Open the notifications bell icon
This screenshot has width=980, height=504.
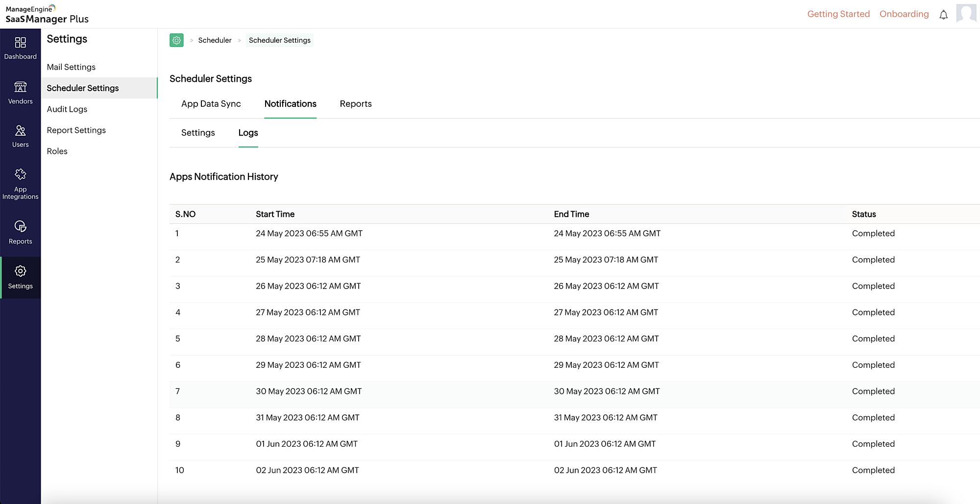coord(943,15)
